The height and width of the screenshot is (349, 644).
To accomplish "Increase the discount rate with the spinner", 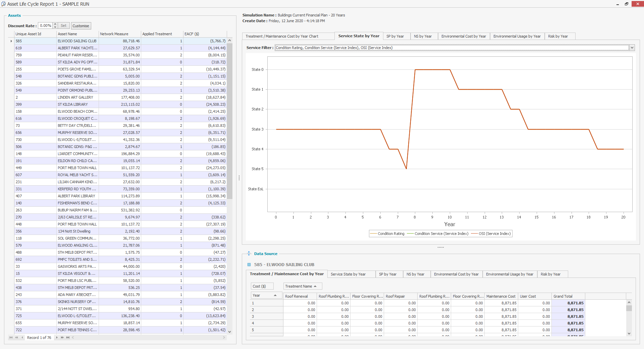I will tap(55, 24).
